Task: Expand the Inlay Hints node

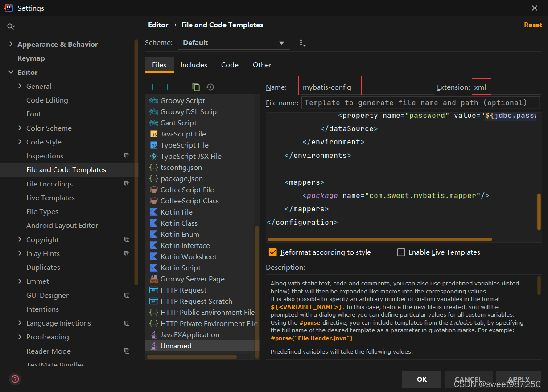Action: click(x=20, y=253)
